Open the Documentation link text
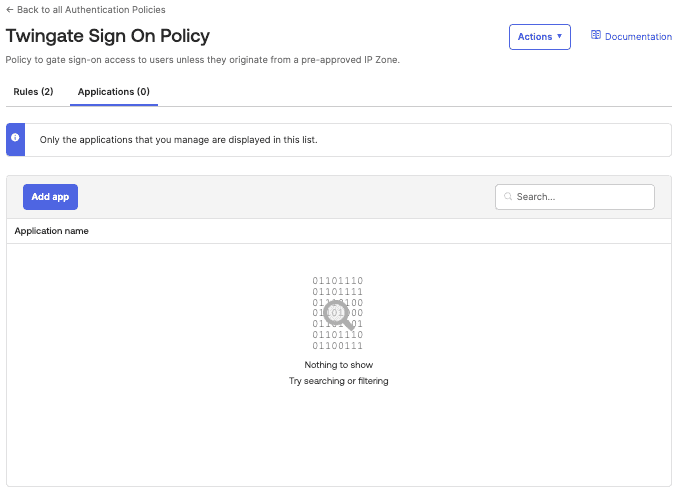Screen dimensions: 677x491 638,37
